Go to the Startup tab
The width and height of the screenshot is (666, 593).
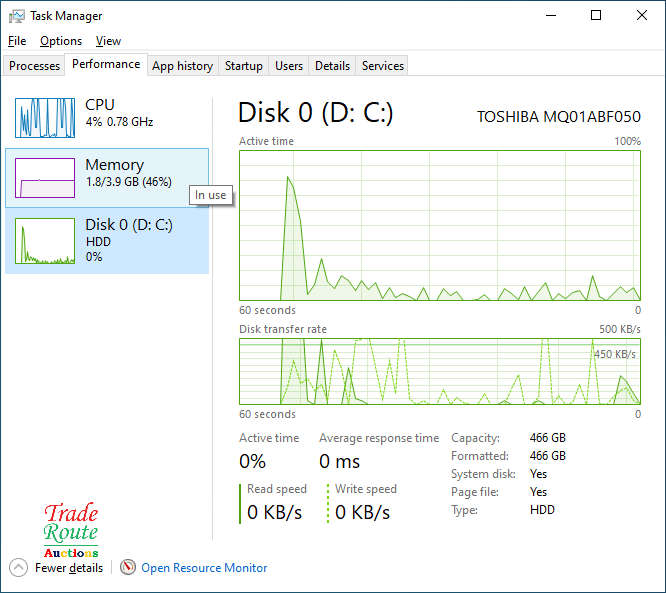pos(243,66)
